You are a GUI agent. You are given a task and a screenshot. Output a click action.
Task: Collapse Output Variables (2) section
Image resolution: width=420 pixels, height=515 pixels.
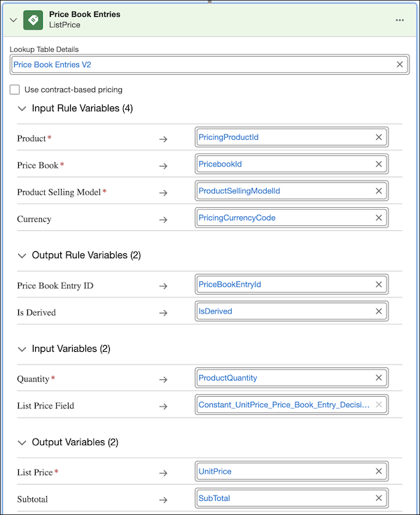point(22,442)
